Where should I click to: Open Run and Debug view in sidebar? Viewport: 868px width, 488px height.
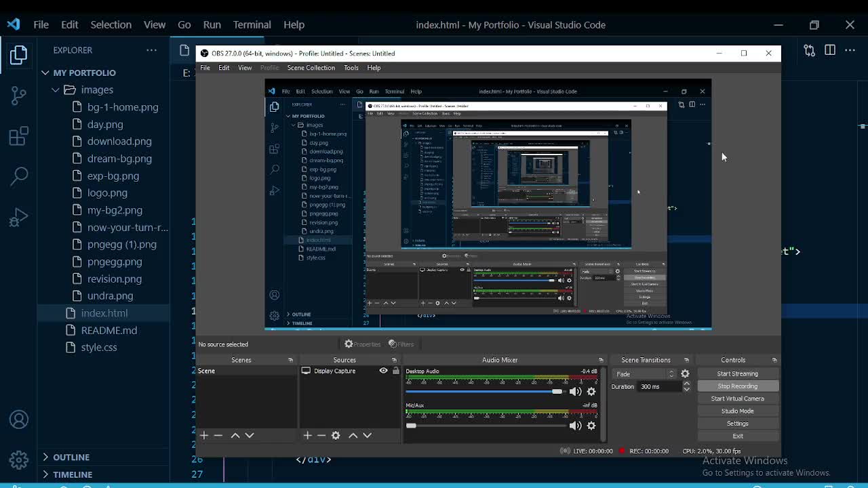point(19,218)
